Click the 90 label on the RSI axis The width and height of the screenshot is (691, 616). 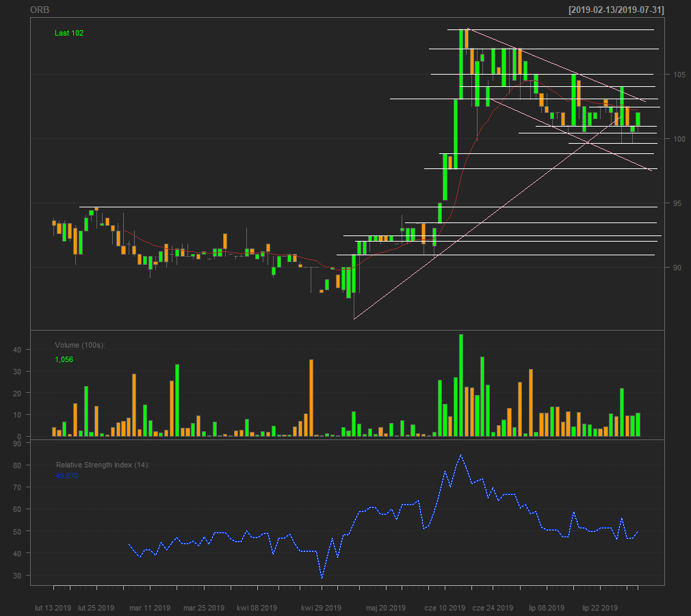click(x=17, y=444)
